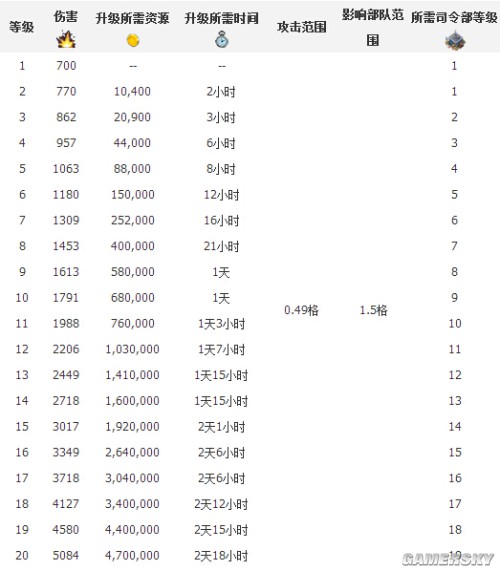Click the 1.5格 troop range cell
This screenshot has width=500, height=571.
373,310
